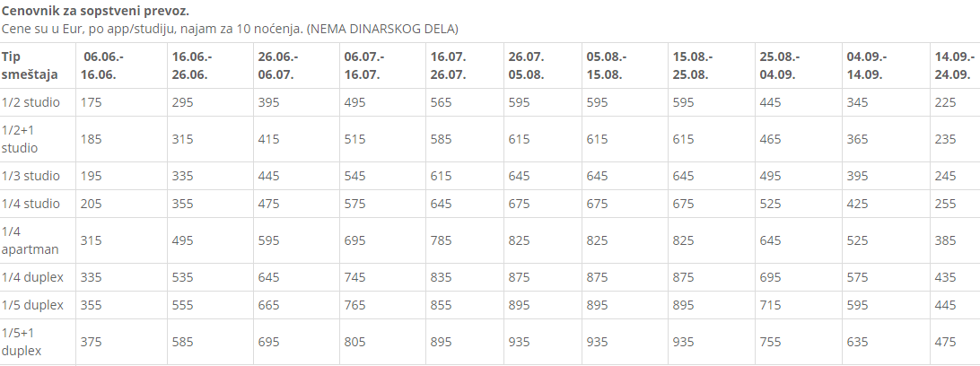Image resolution: width=980 pixels, height=366 pixels.
Task: Click the '1/4 apartman' row label
Action: click(x=30, y=240)
